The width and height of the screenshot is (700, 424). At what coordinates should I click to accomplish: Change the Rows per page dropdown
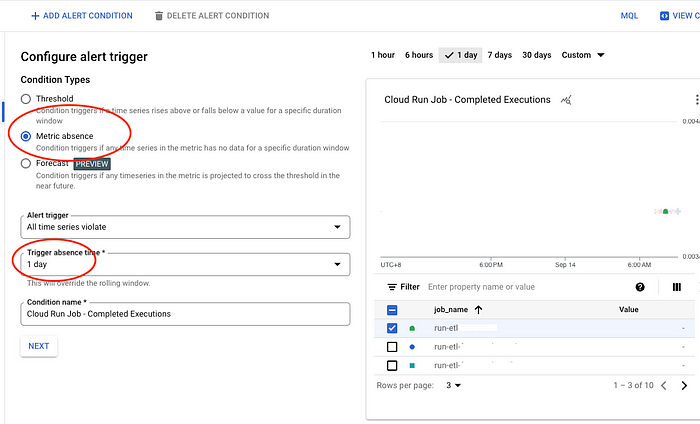pyautogui.click(x=454, y=385)
